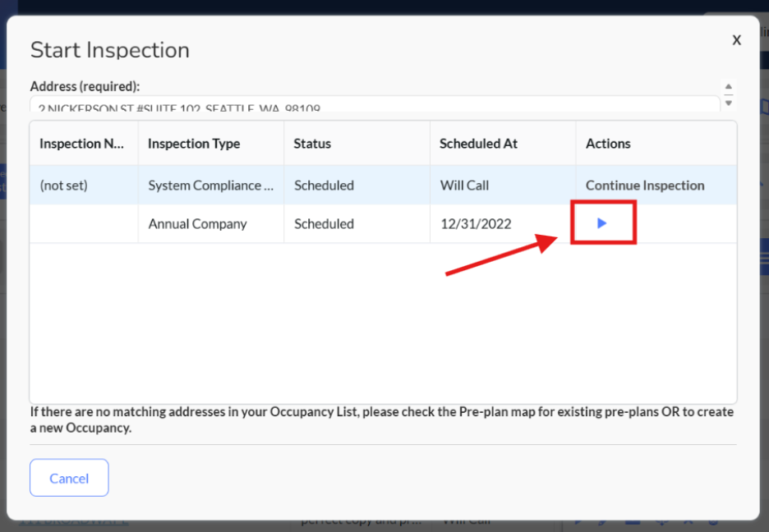The height and width of the screenshot is (532, 769).
Task: Click Scheduled status in Annual Company row
Action: (x=324, y=224)
